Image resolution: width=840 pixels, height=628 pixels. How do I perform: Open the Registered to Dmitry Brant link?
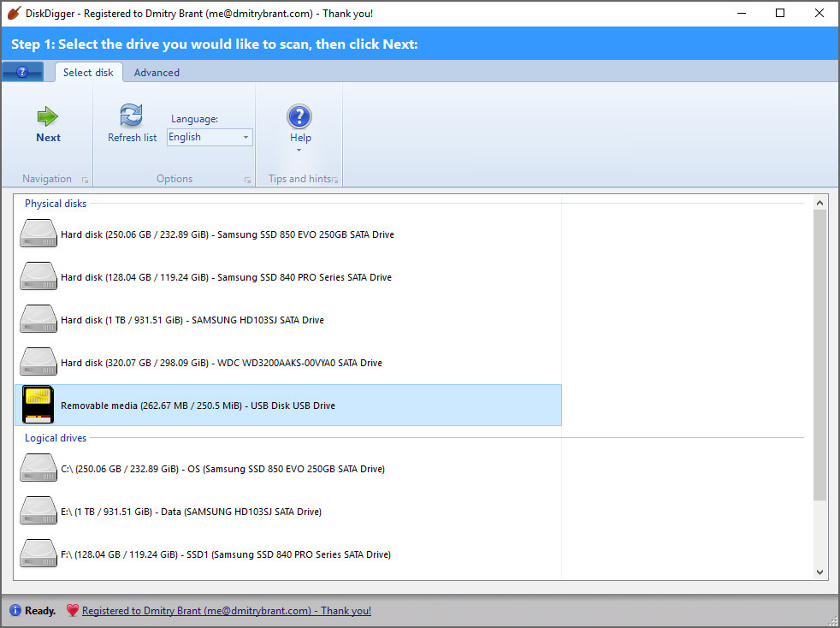(x=227, y=611)
